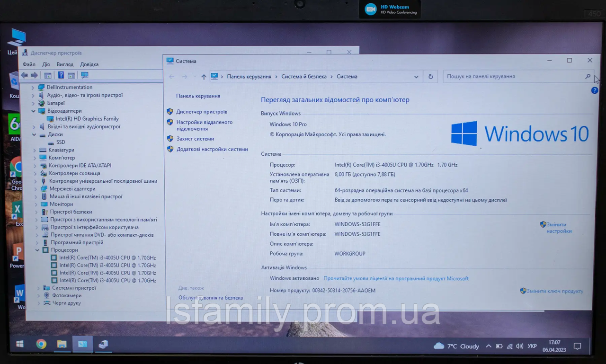Click the Панель керування sidebar heading link
606x364 pixels.
coord(198,96)
